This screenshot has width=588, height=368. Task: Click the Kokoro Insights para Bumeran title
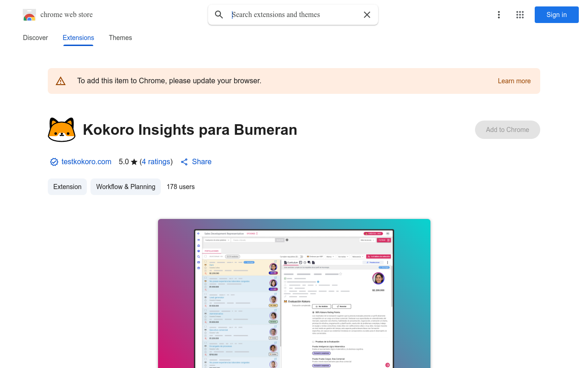[x=190, y=130]
